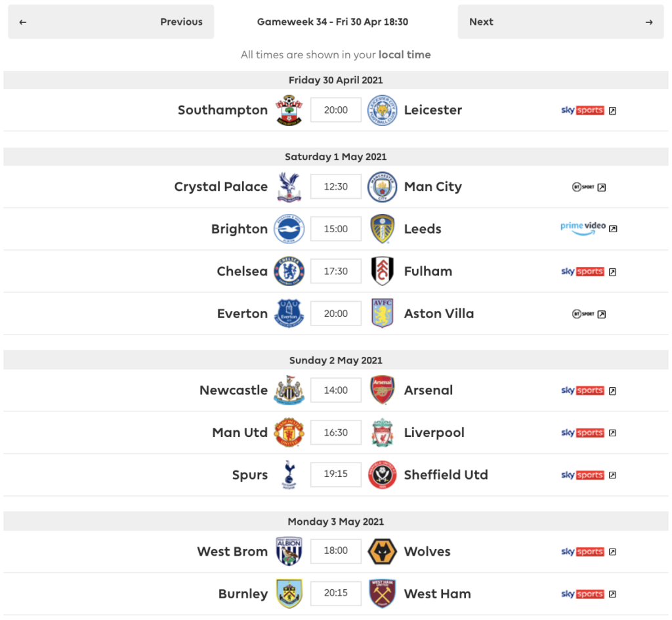Click the Wolves wolf-head logo
Image resolution: width=672 pixels, height=620 pixels.
382,552
